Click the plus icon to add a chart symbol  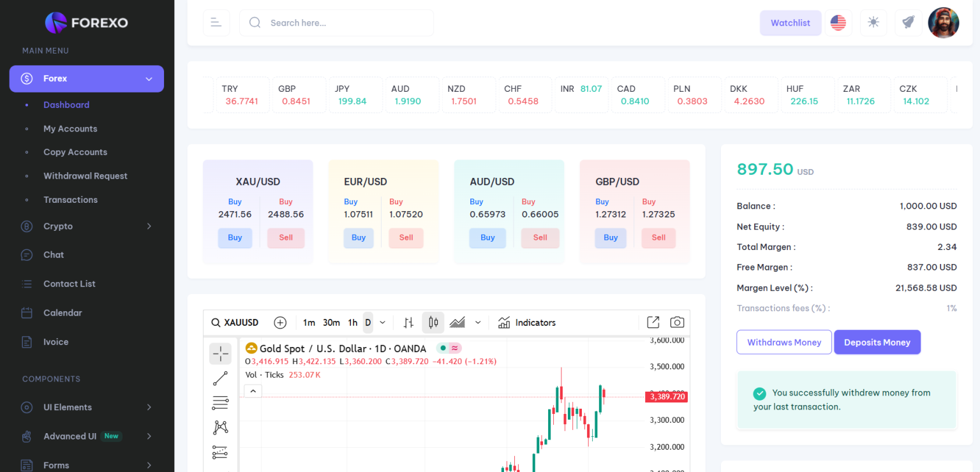pos(280,322)
